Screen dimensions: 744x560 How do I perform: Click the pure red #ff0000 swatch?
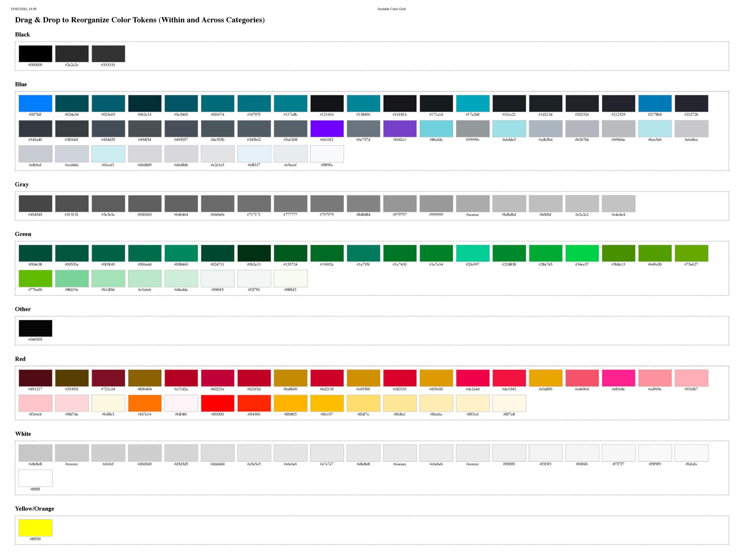tap(217, 403)
